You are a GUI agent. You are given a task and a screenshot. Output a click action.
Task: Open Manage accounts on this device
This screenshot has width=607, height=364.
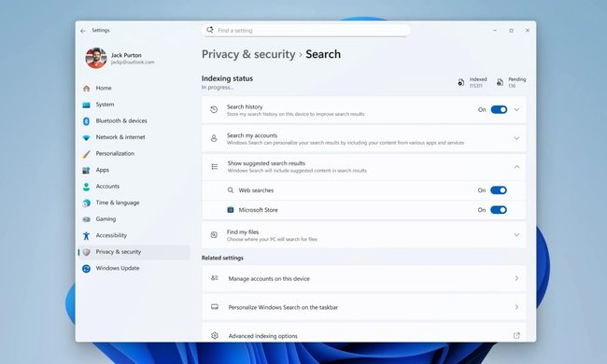coord(363,278)
